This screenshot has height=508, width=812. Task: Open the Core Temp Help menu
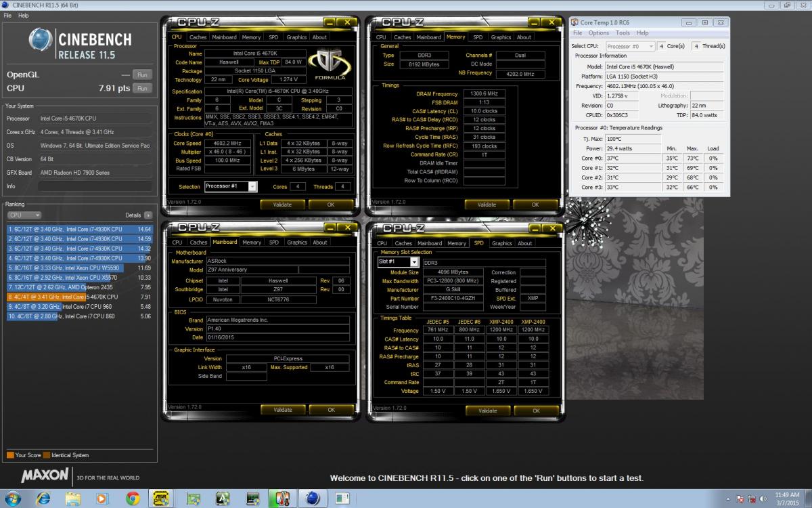pyautogui.click(x=642, y=33)
